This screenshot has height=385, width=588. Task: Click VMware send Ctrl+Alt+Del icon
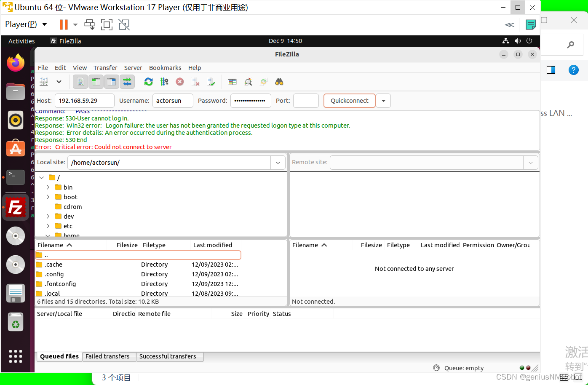coord(89,24)
